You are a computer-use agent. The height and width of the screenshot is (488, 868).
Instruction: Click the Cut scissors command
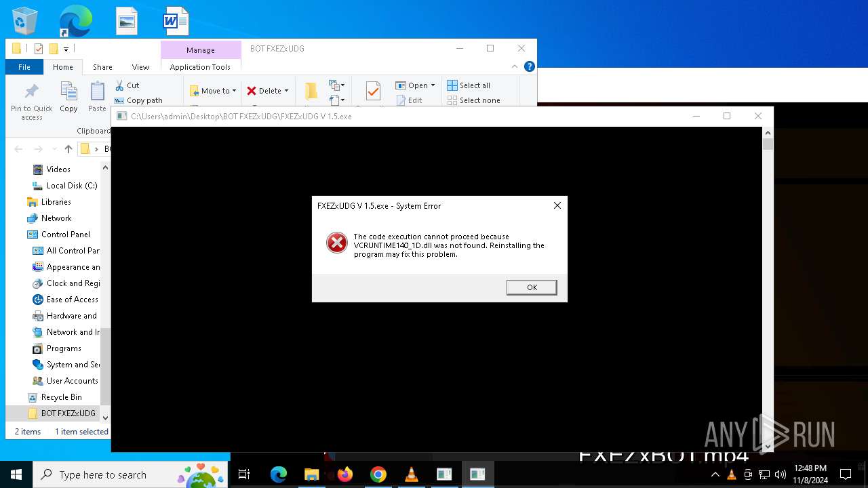[127, 85]
